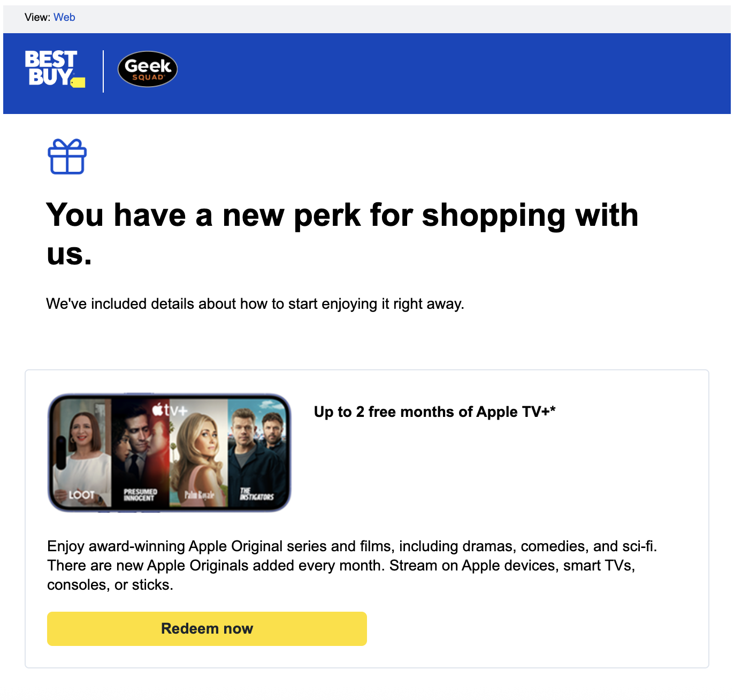The height and width of the screenshot is (700, 734).
Task: Click the Geek Squad logo
Action: click(147, 69)
